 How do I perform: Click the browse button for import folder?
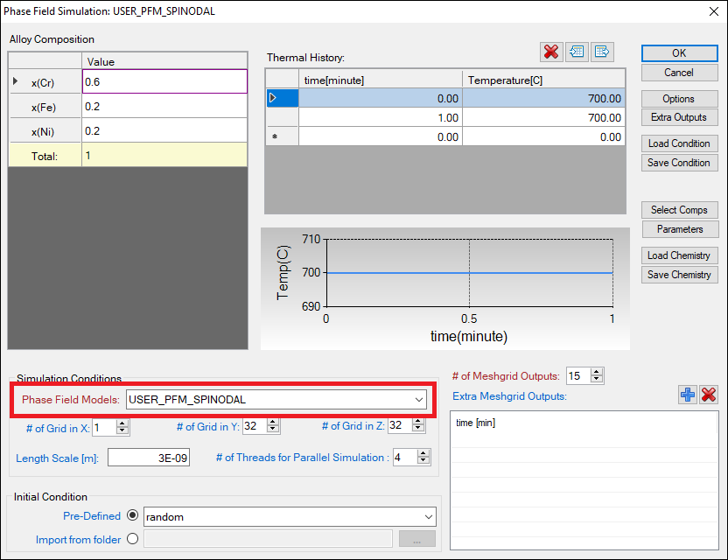pos(416,540)
